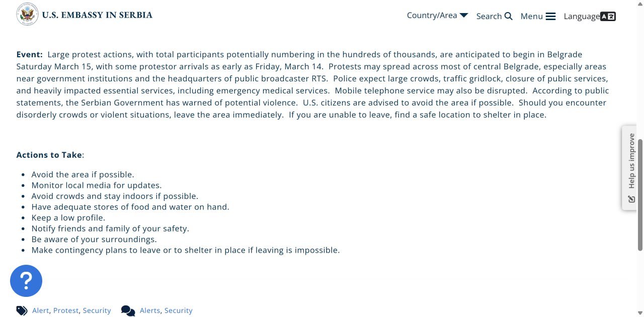
Task: Open the Protest tag link
Action: [66, 310]
